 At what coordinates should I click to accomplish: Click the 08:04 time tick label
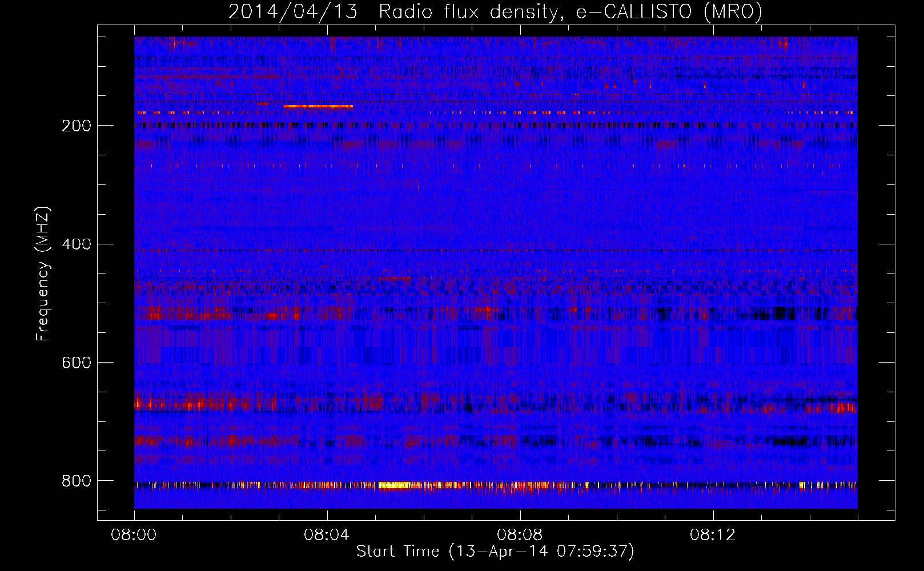pos(327,535)
